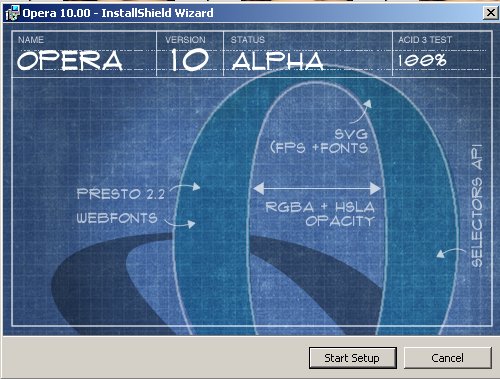The image size is (500, 379).
Task: Click the SVG FPS + FONTS annotation
Action: [x=319, y=141]
